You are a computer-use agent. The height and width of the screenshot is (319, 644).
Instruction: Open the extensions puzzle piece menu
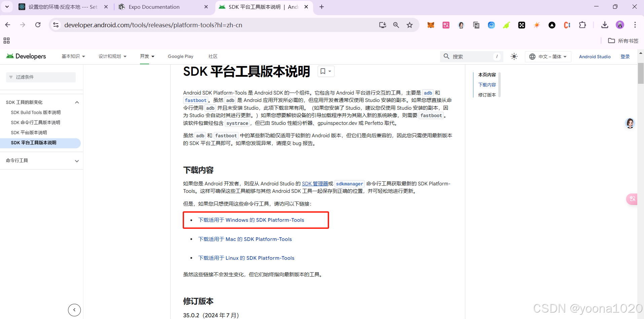click(x=582, y=25)
